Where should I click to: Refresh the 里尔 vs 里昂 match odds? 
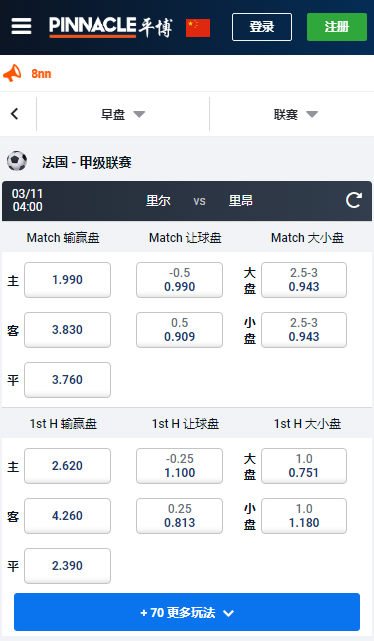click(354, 200)
